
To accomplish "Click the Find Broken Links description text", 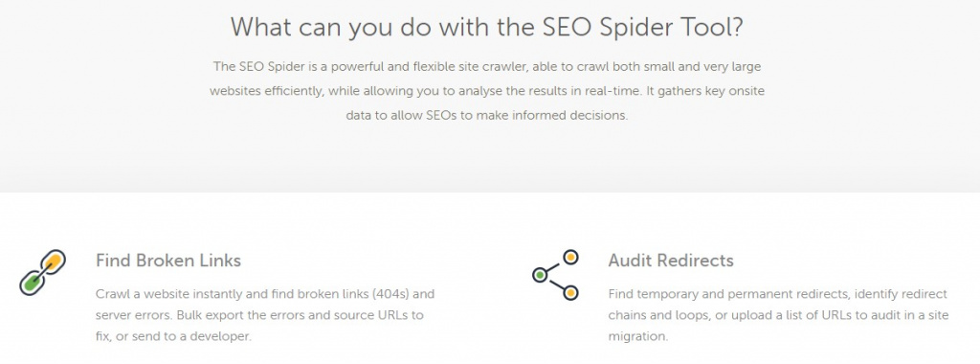I will pos(265,314).
